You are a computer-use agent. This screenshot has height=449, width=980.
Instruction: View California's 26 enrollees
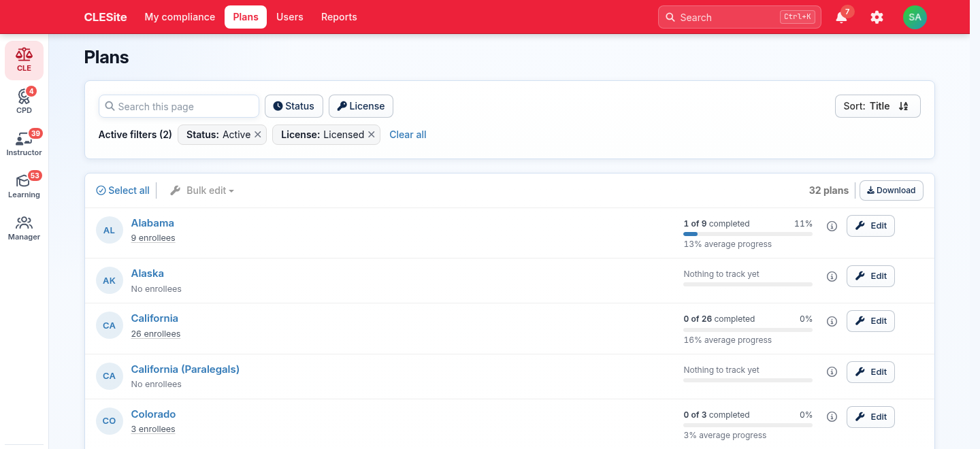(x=156, y=334)
